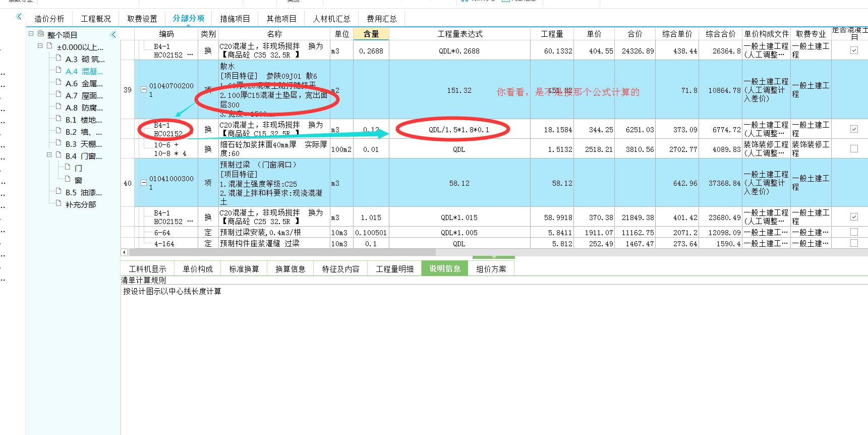868x435 pixels.
Task: Select the 窗 sub-item under B.4
Action: point(78,180)
